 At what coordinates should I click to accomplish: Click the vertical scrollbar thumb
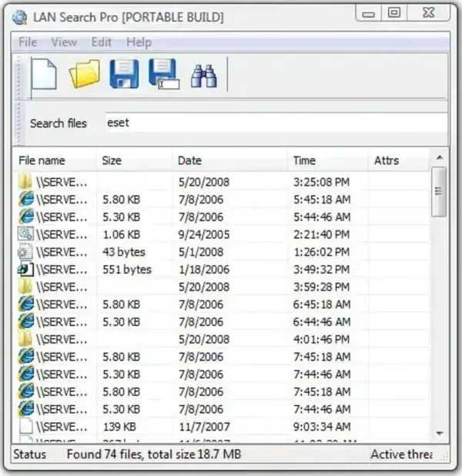click(439, 192)
